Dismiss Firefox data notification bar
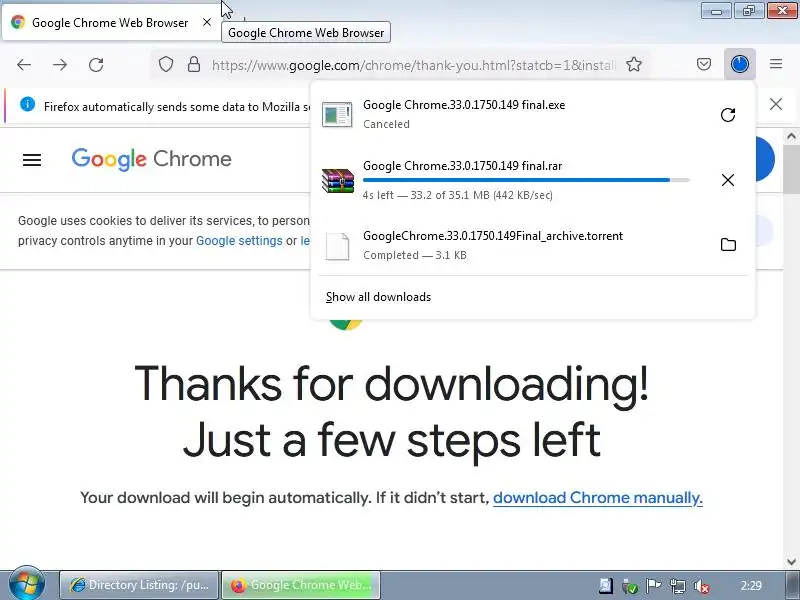800x600 pixels. tap(776, 104)
